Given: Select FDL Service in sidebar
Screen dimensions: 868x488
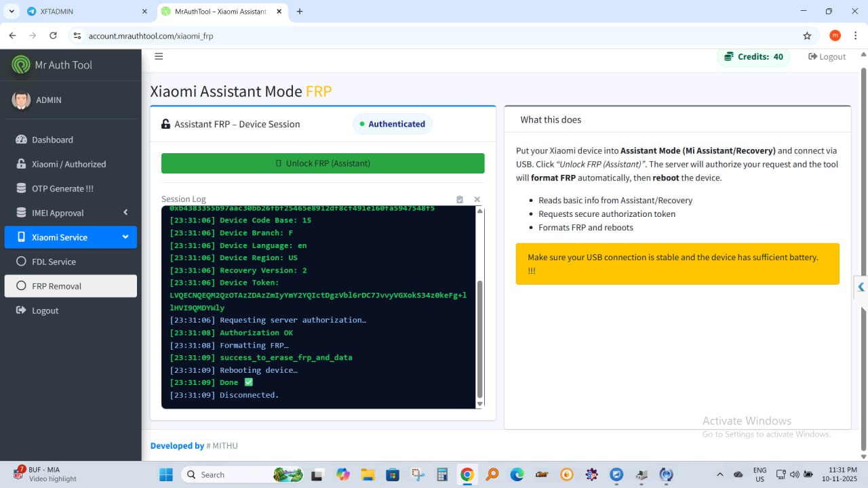Looking at the screenshot, I should point(54,262).
